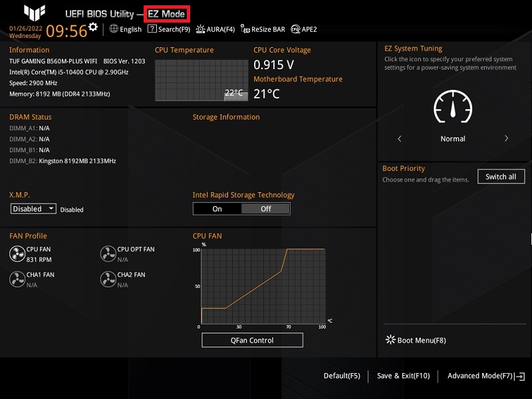This screenshot has width=532, height=399.
Task: Click the CHA2 FAN icon
Action: click(x=108, y=279)
